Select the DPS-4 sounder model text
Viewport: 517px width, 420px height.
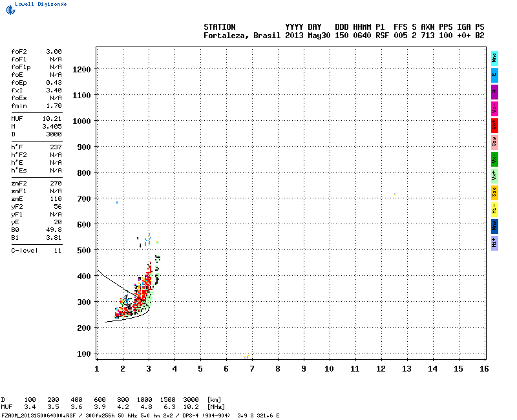pyautogui.click(x=190, y=415)
